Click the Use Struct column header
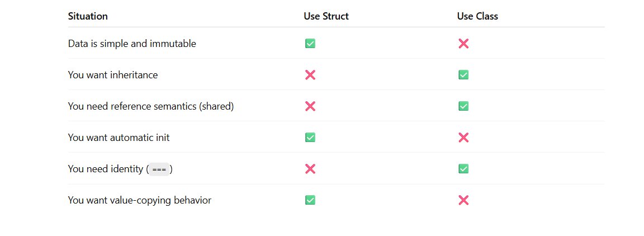Image resolution: width=644 pixels, height=236 pixels. (326, 16)
